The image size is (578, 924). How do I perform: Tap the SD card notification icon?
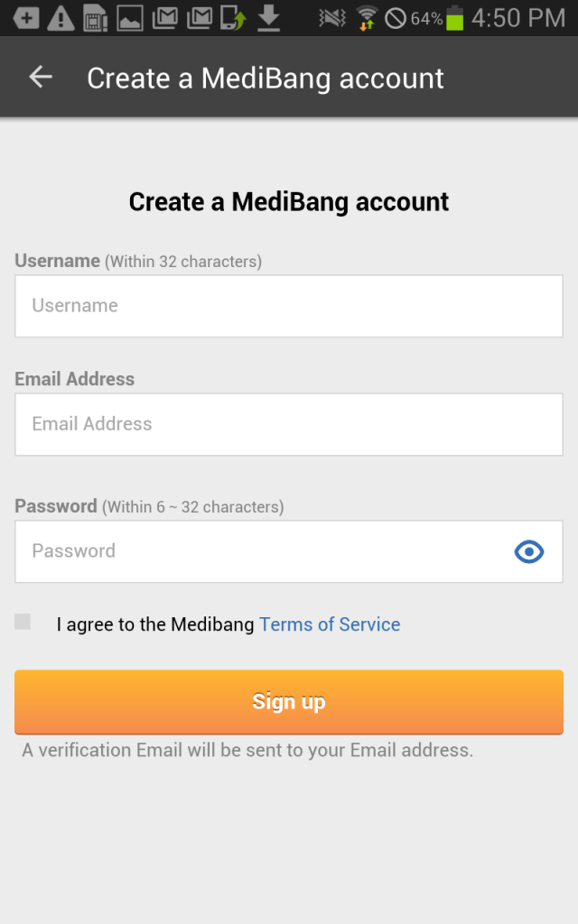(x=95, y=18)
